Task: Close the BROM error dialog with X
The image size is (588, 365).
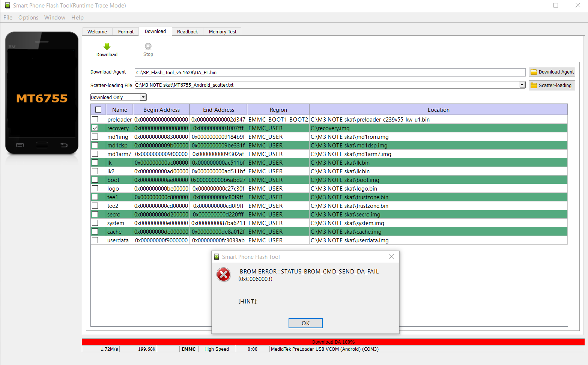Action: [391, 257]
